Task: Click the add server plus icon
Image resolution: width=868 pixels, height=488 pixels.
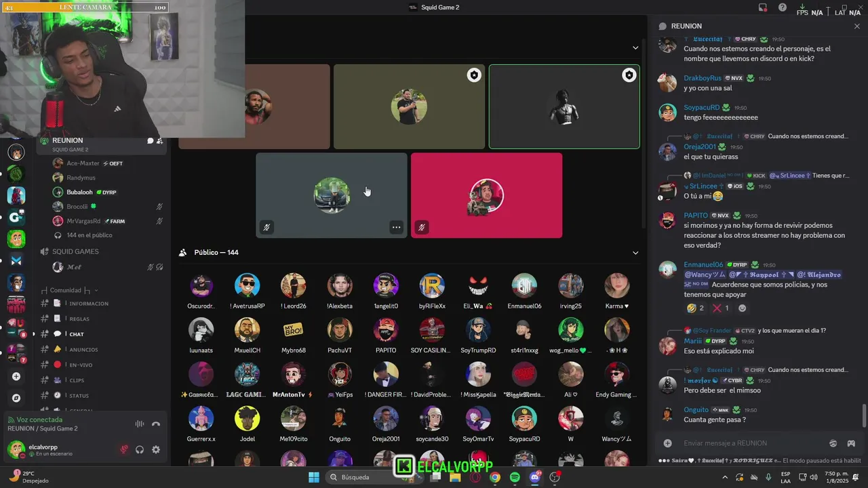Action: [16, 376]
